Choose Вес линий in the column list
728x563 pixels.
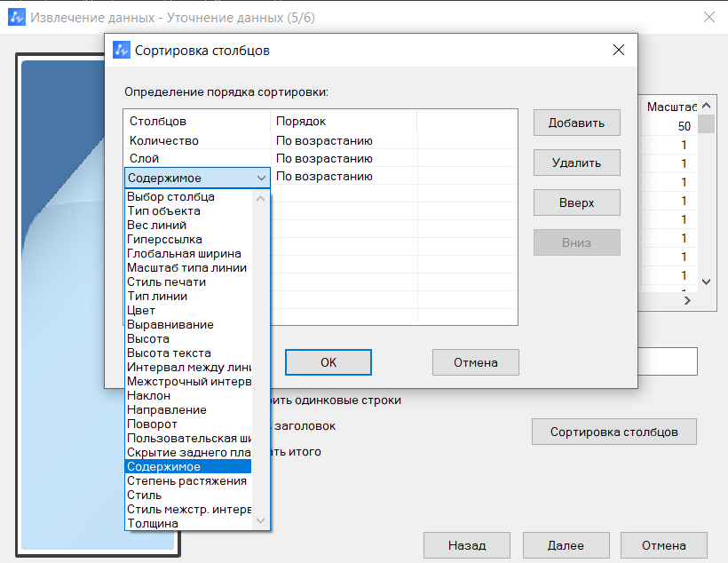tap(156, 226)
